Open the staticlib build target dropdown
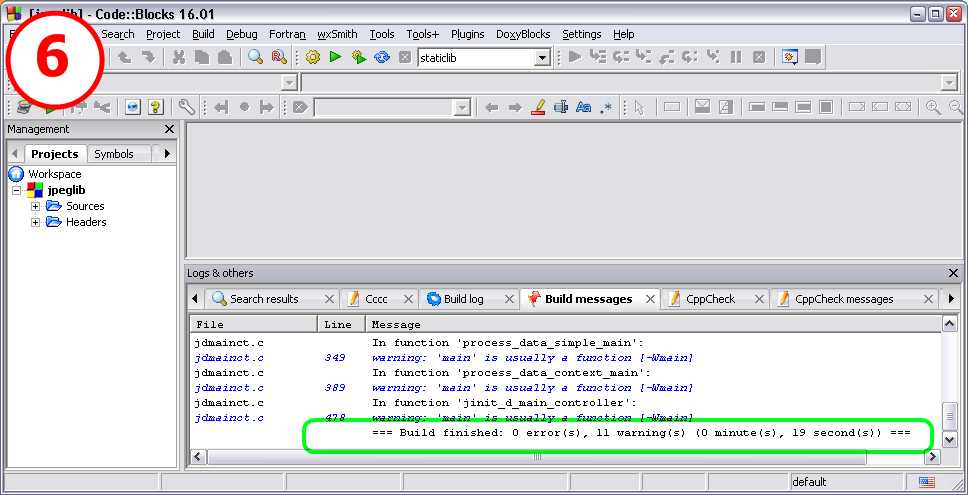Screen dimensions: 968x495 (x=542, y=58)
